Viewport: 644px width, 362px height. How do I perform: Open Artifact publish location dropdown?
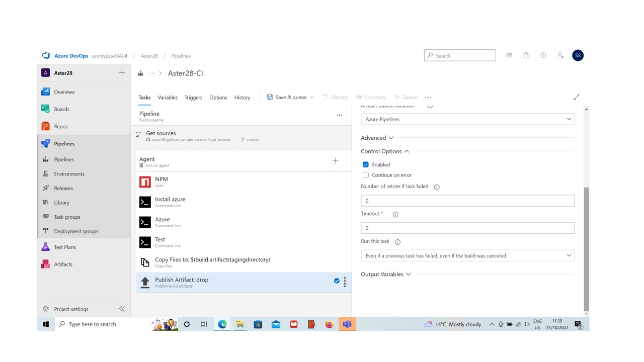coord(467,119)
